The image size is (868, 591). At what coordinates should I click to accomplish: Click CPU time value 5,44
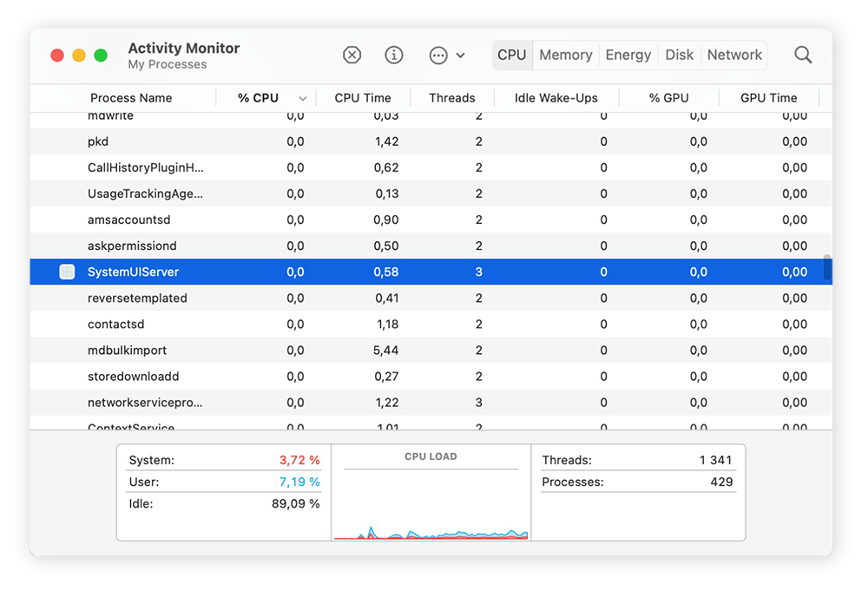(x=386, y=351)
